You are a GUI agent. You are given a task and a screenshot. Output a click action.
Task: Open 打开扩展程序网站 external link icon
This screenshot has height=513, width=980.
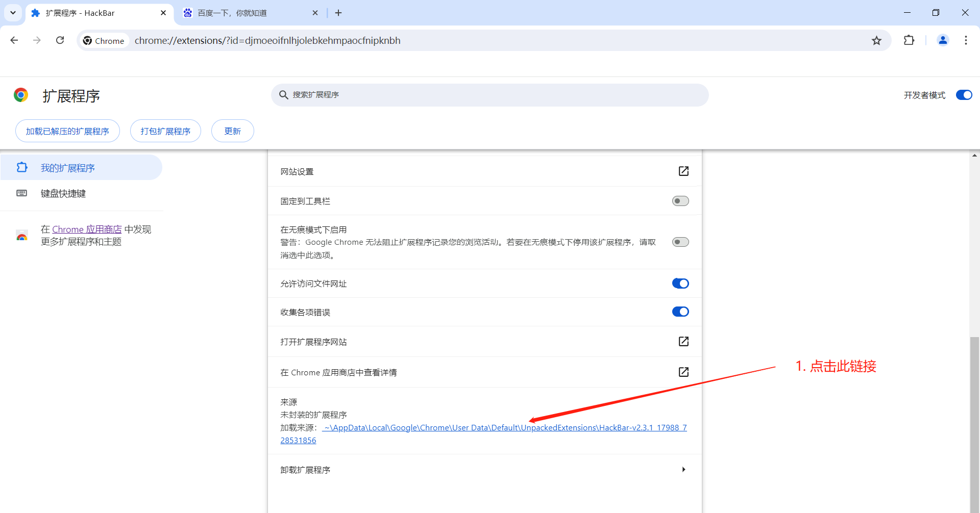pyautogui.click(x=683, y=342)
